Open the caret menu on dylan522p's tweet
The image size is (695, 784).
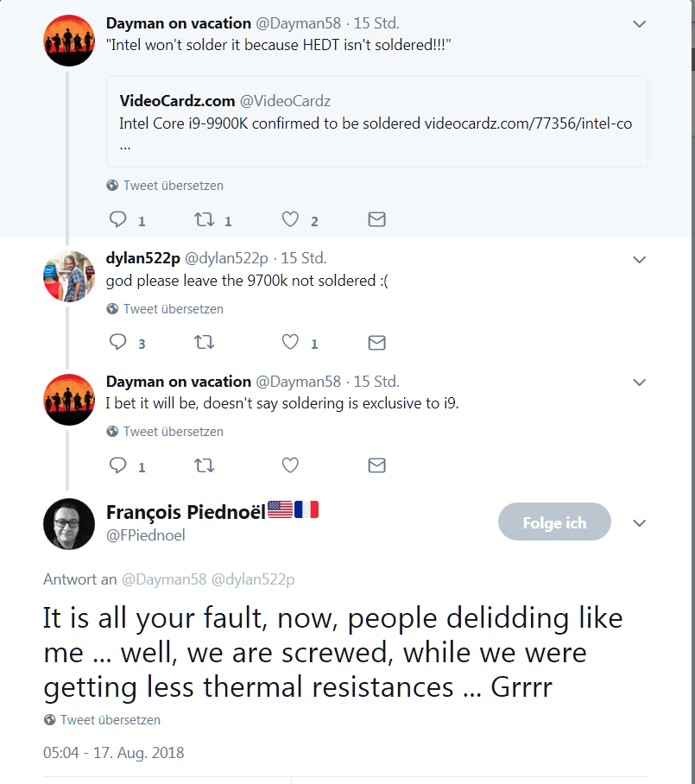[x=639, y=259]
